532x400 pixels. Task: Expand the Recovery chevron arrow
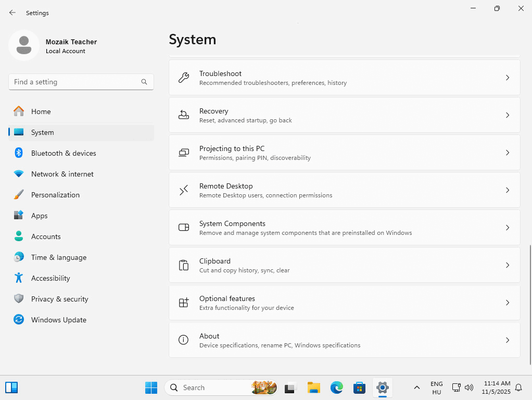coord(508,115)
